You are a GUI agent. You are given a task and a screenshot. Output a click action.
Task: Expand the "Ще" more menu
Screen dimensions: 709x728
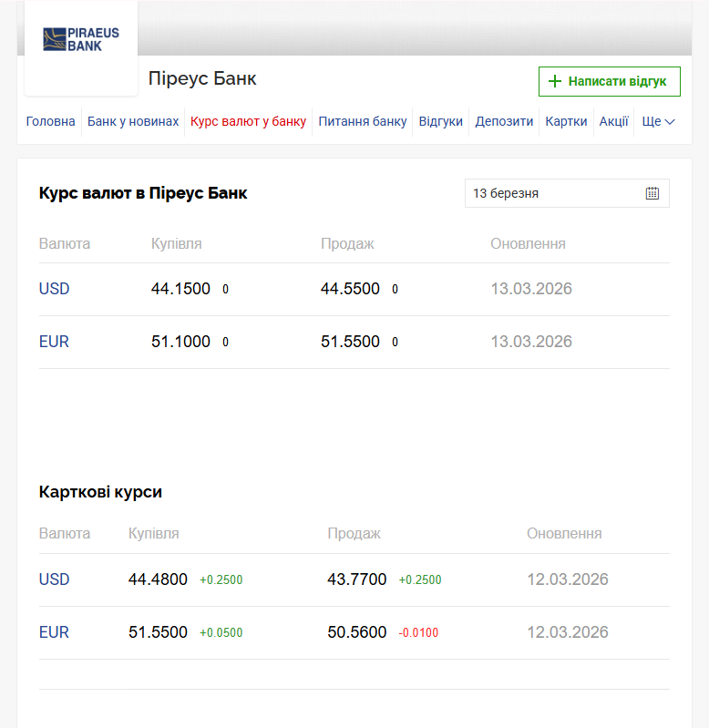(658, 121)
